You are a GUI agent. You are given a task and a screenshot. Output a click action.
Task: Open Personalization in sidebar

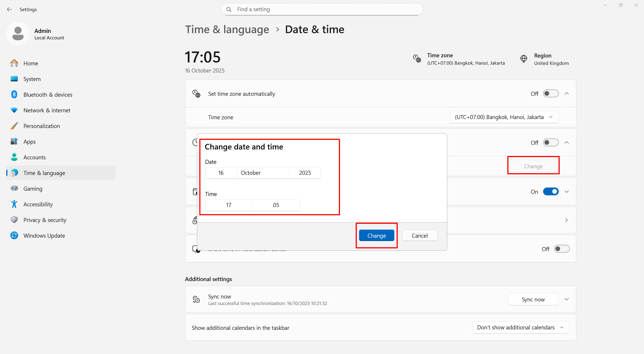[42, 126]
